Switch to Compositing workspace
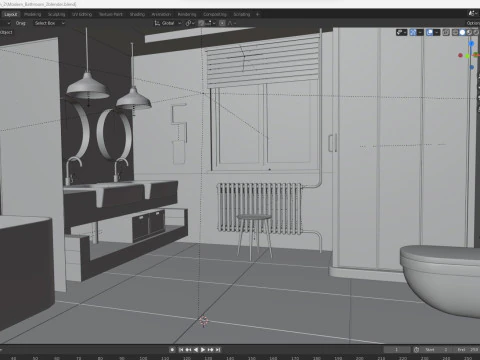This screenshot has height=360, width=480. click(215, 14)
